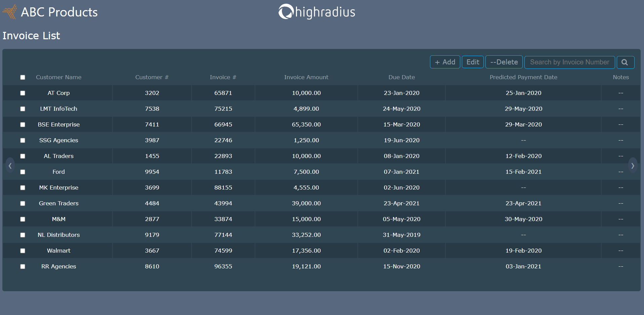644x315 pixels.
Task: Click the Customer Name column header
Action: tap(58, 77)
